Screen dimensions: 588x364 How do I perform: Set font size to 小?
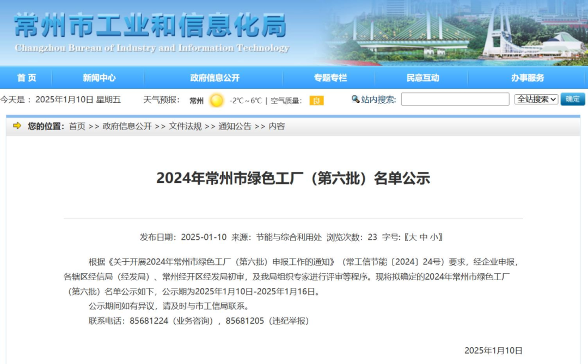coord(434,237)
